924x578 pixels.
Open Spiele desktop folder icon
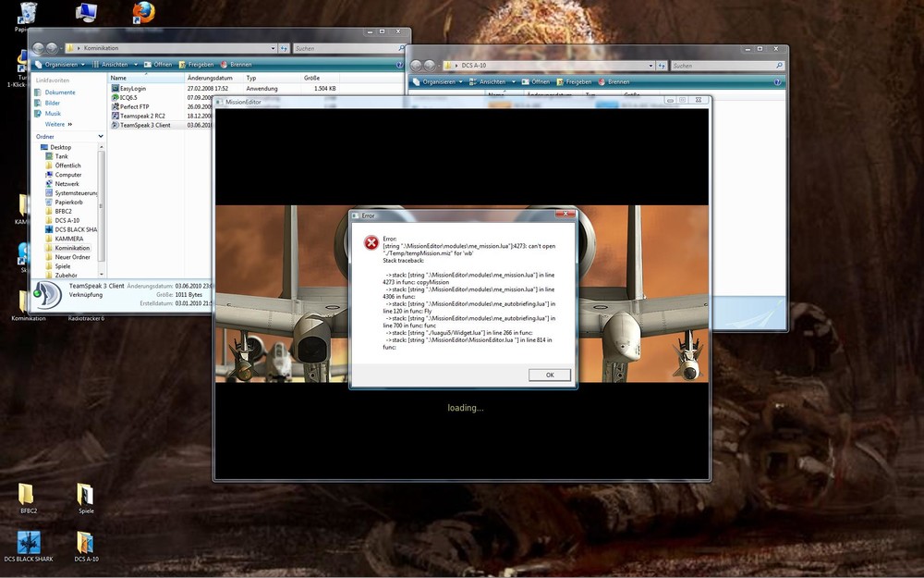pyautogui.click(x=86, y=499)
